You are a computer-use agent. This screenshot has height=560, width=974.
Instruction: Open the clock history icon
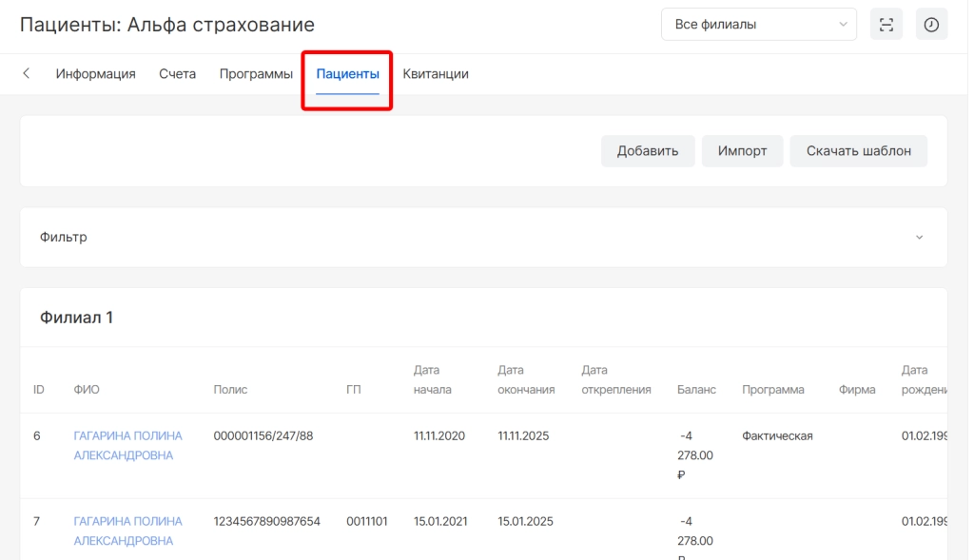click(931, 25)
